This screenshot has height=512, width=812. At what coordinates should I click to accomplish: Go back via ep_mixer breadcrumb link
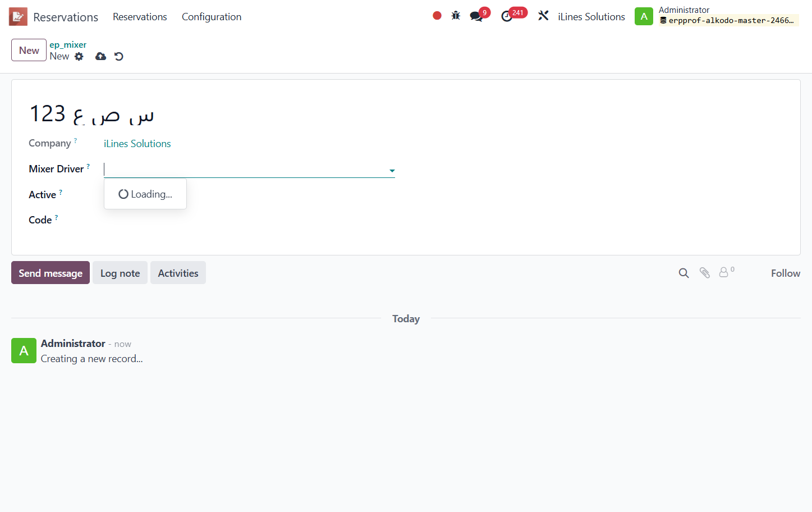click(68, 44)
